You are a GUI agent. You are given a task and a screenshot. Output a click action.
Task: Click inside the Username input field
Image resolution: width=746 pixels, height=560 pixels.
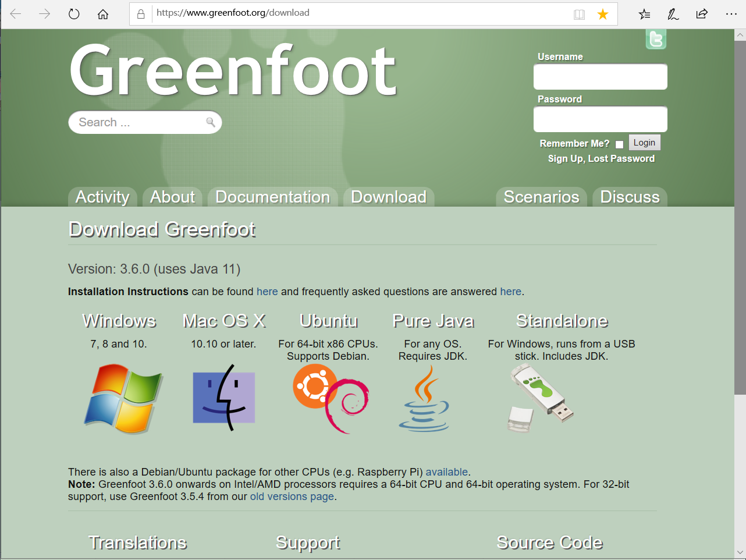click(600, 76)
